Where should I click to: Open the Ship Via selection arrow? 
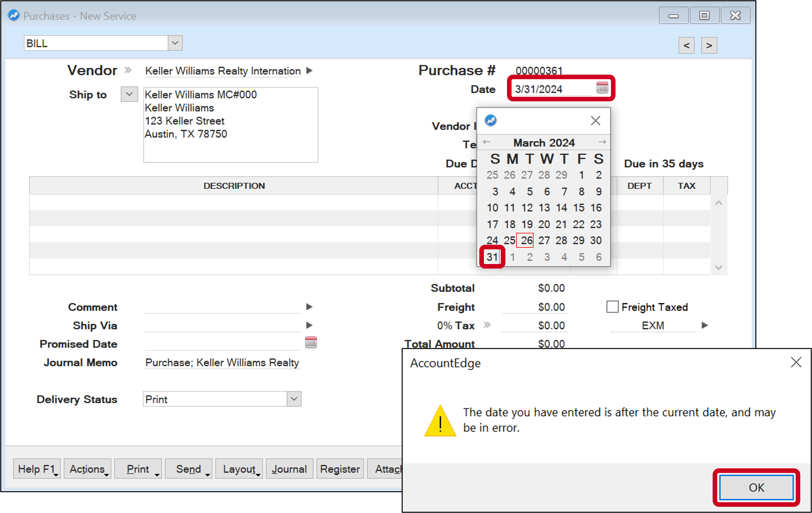309,325
